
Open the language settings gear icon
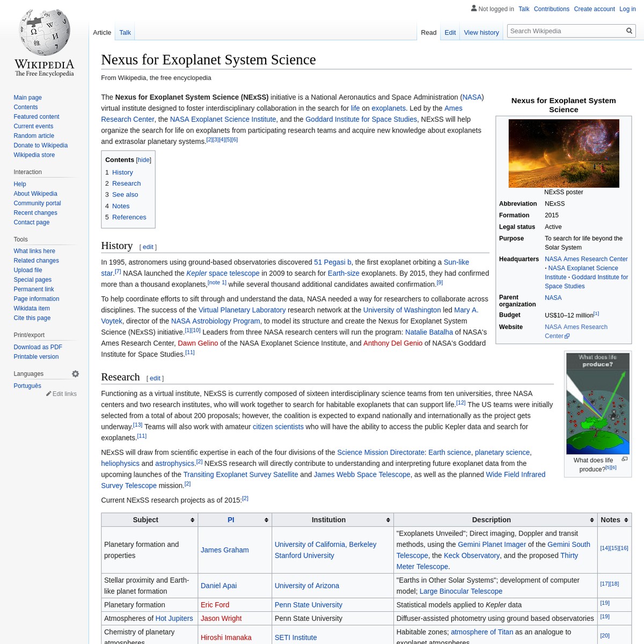coord(75,374)
